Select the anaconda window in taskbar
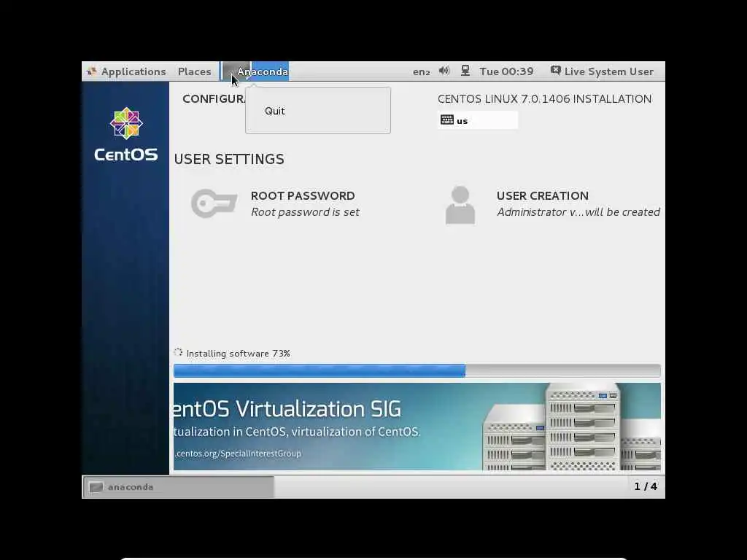747x560 pixels. 179,486
